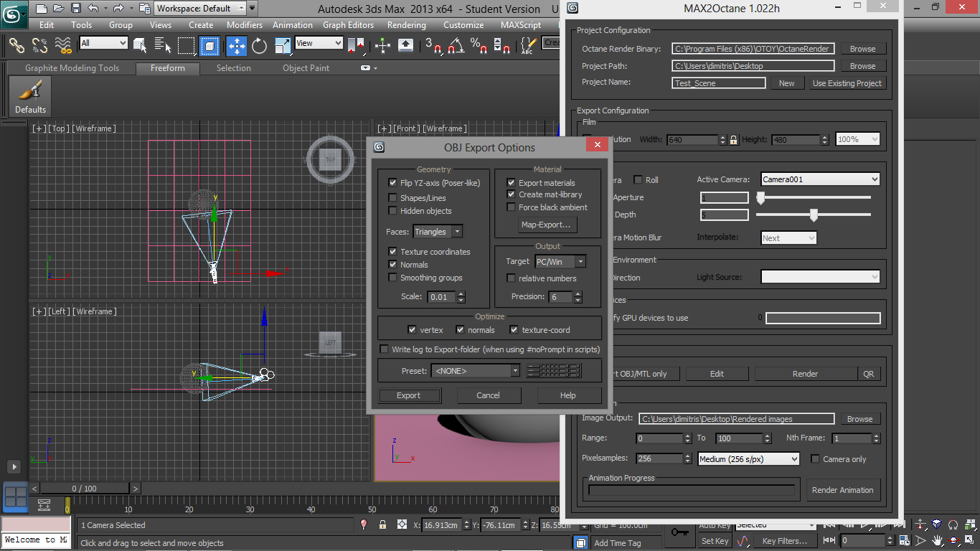The height and width of the screenshot is (551, 980).
Task: Click the Use Existing Project button
Action: (847, 83)
